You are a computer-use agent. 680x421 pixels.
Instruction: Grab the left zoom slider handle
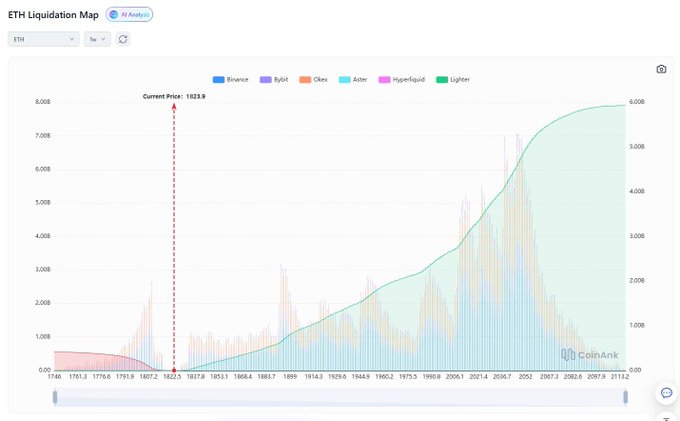click(55, 396)
